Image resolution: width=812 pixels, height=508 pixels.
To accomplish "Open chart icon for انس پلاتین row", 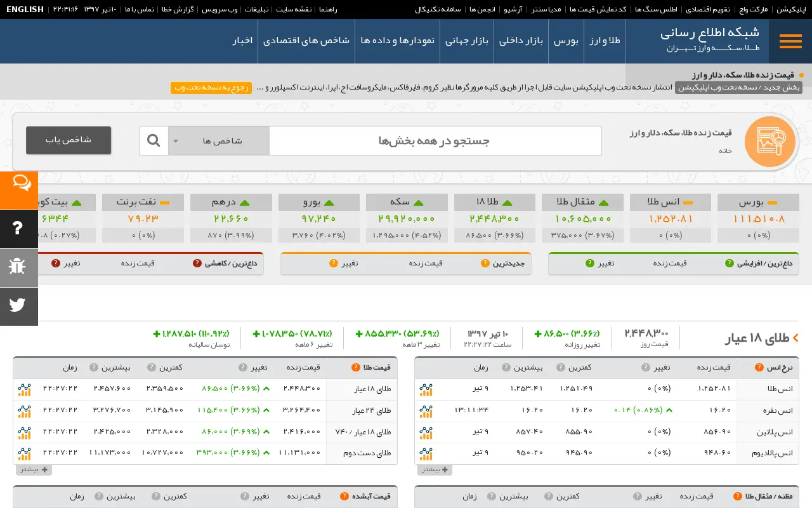I will 426,432.
